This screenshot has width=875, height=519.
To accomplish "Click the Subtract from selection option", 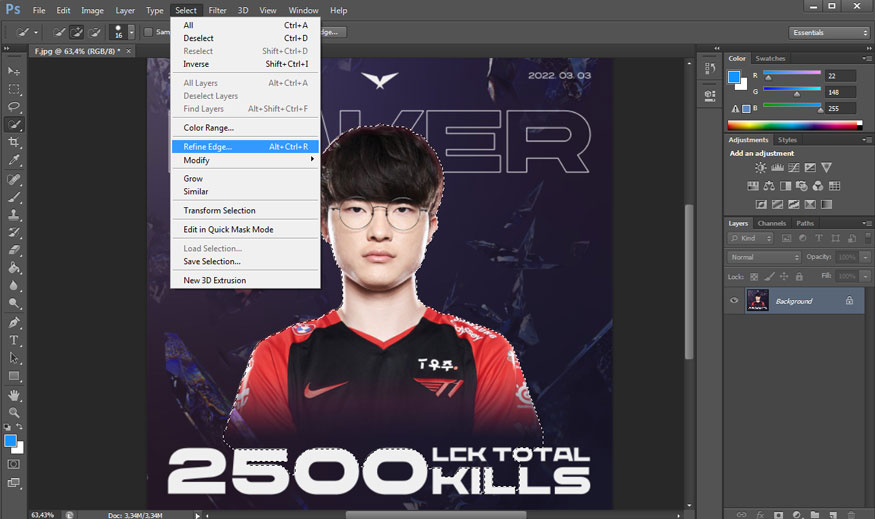I will click(x=95, y=32).
